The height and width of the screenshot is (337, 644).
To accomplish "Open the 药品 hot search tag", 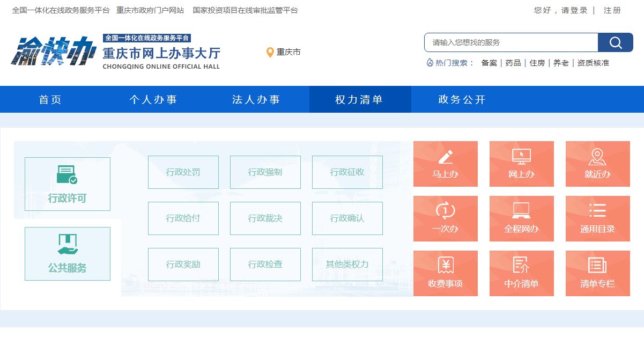I will coord(512,63).
